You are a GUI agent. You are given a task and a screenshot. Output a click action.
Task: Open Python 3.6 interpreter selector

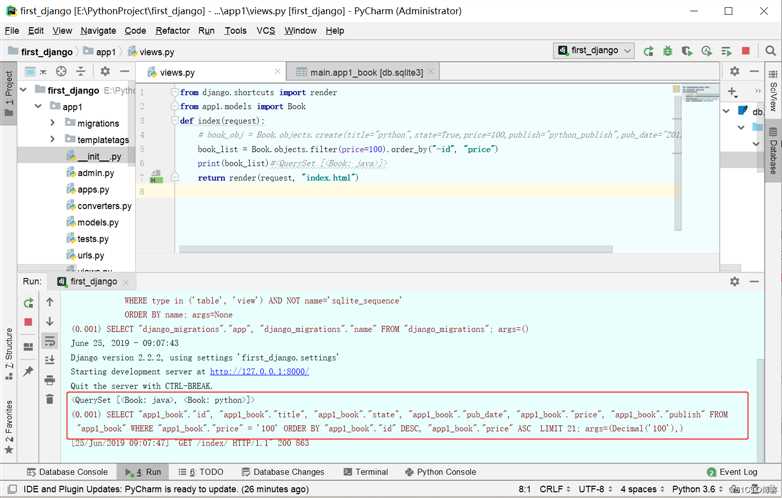697,489
